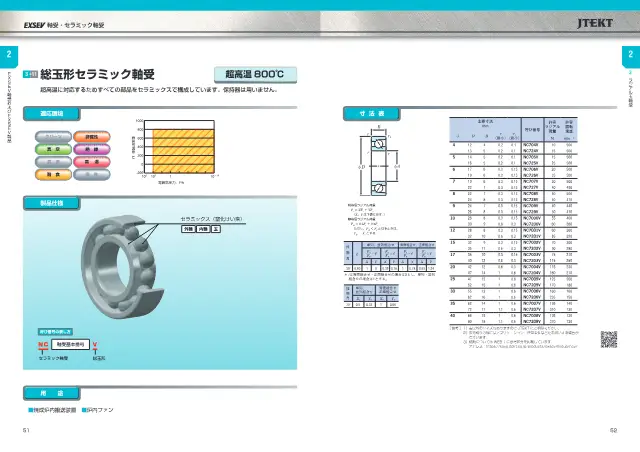This screenshot has width=640, height=452.
Task: Click bore size 4 row label in table
Action: [453, 145]
